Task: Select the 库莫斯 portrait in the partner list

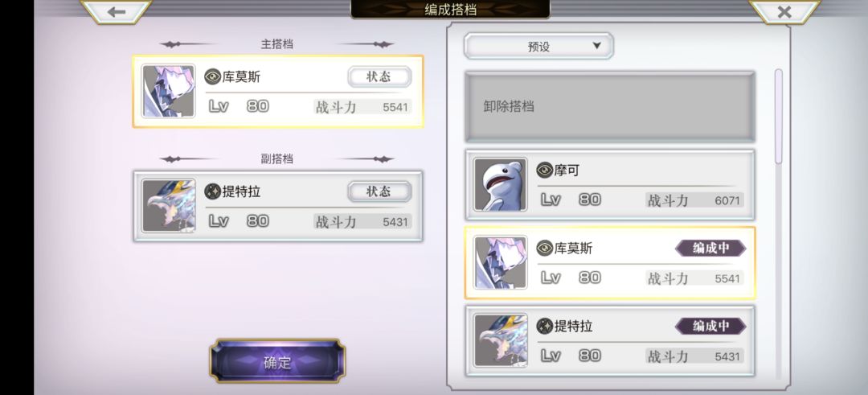Action: 501,262
